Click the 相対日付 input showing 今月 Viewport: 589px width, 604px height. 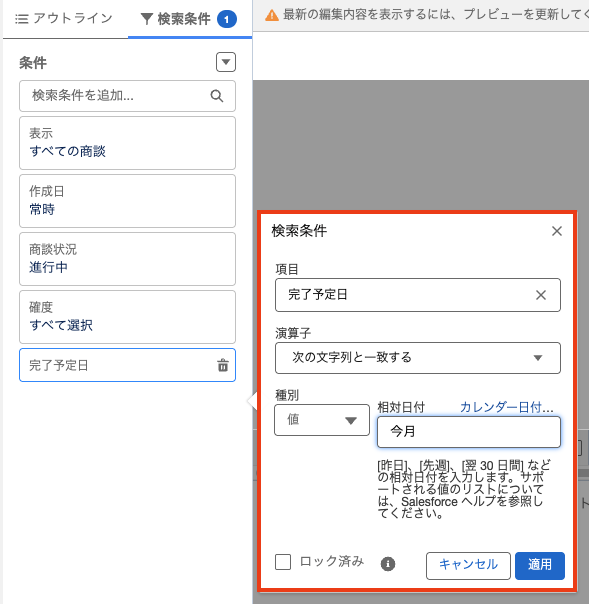coord(468,432)
